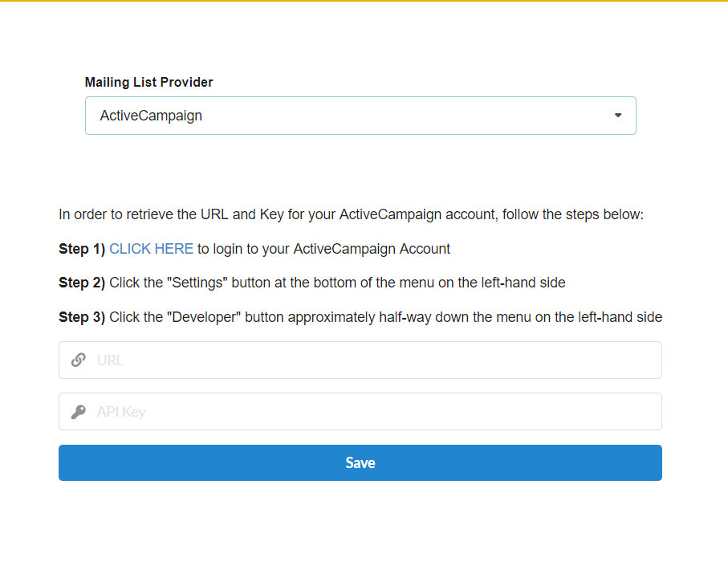Focus the URL input field
728x562 pixels.
click(x=377, y=360)
